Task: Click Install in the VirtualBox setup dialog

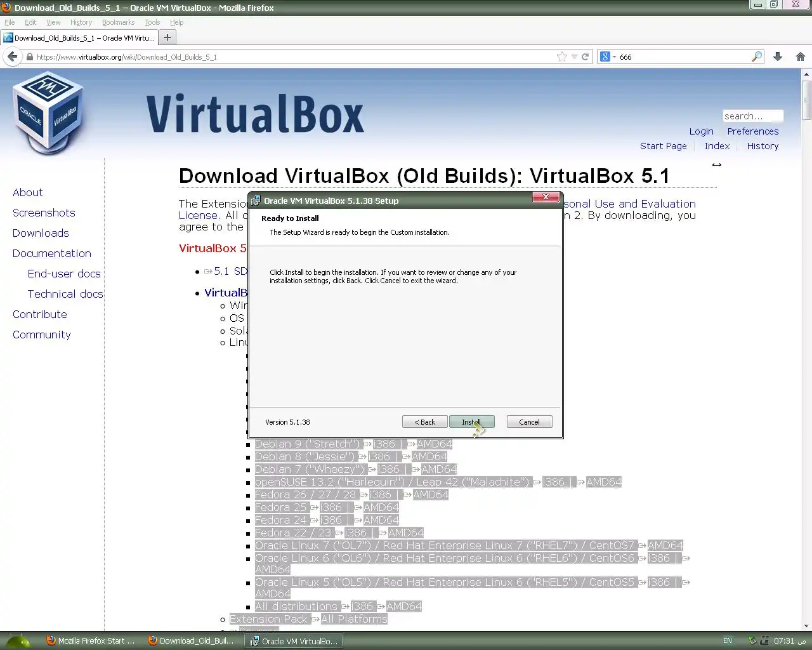Action: tap(471, 422)
